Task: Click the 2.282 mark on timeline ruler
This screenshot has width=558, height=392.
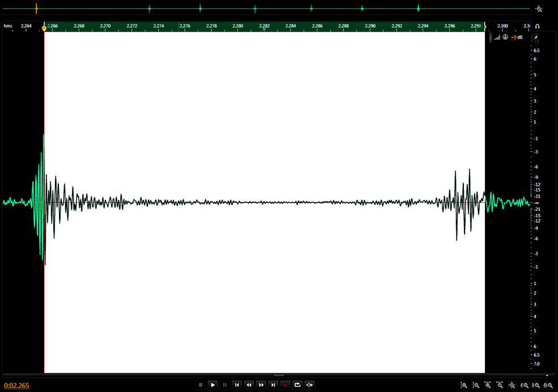Action: (x=264, y=26)
